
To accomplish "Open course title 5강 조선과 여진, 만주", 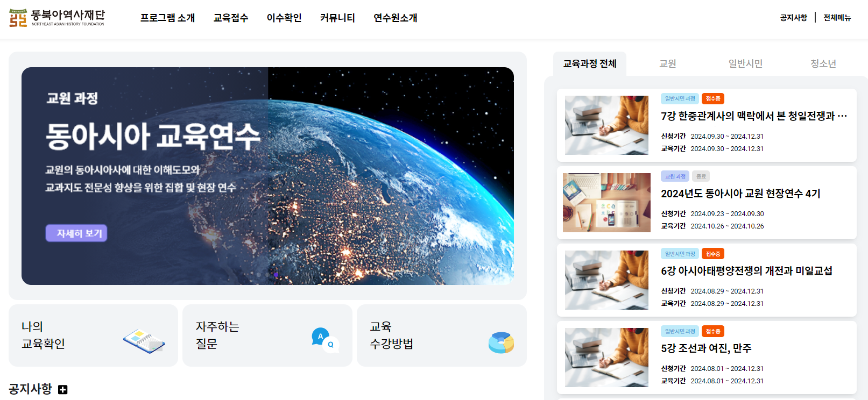I will 706,348.
